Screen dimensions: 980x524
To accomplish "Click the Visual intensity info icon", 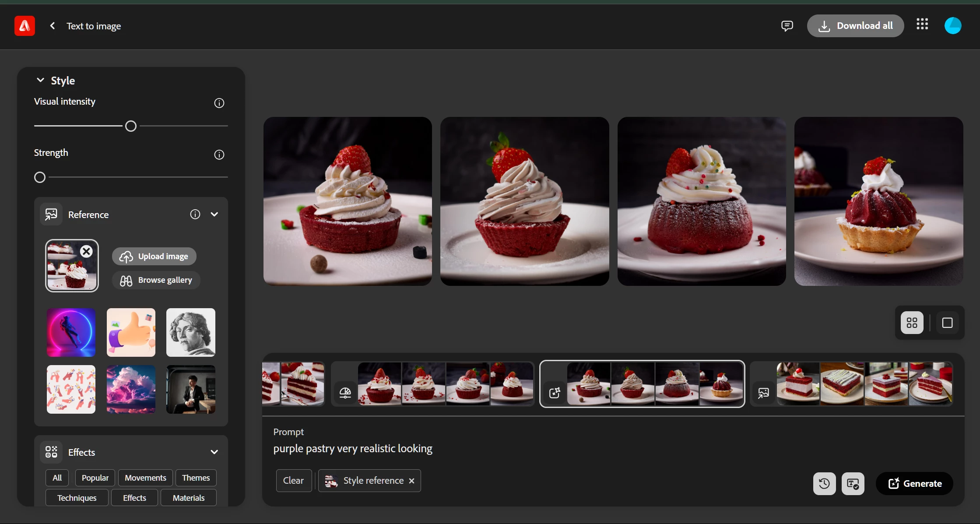I will pyautogui.click(x=219, y=103).
